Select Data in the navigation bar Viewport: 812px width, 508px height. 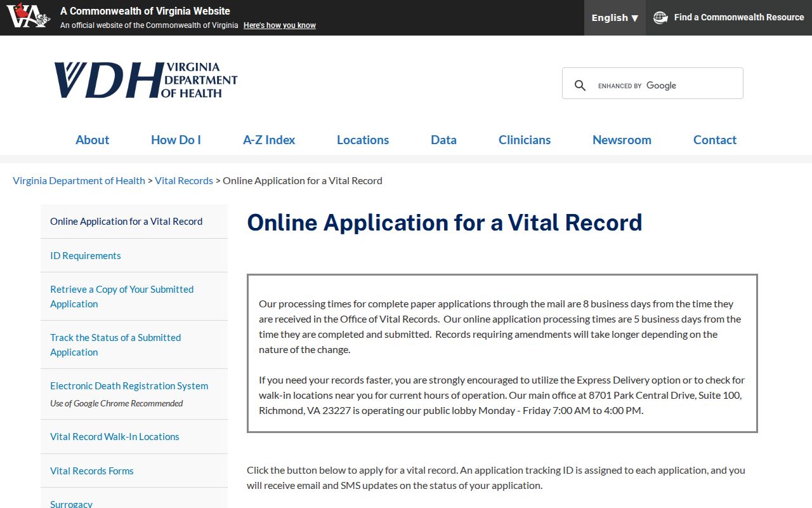(443, 140)
